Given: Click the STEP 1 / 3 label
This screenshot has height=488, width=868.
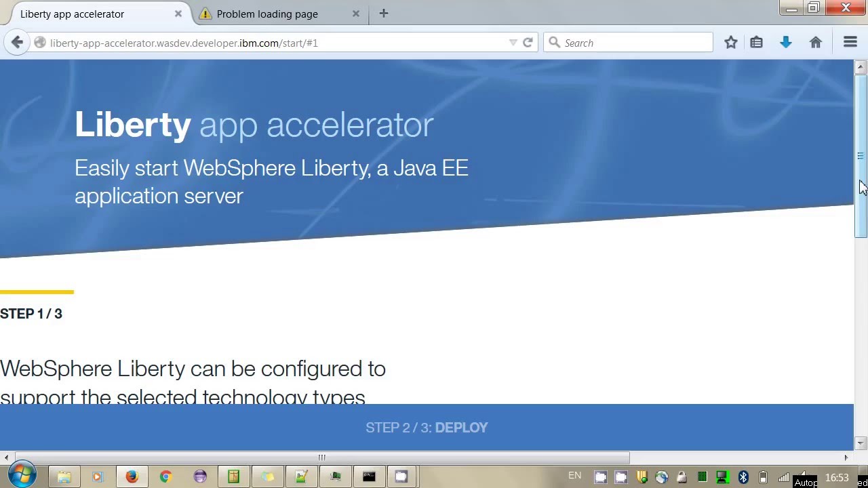Looking at the screenshot, I should tap(31, 314).
